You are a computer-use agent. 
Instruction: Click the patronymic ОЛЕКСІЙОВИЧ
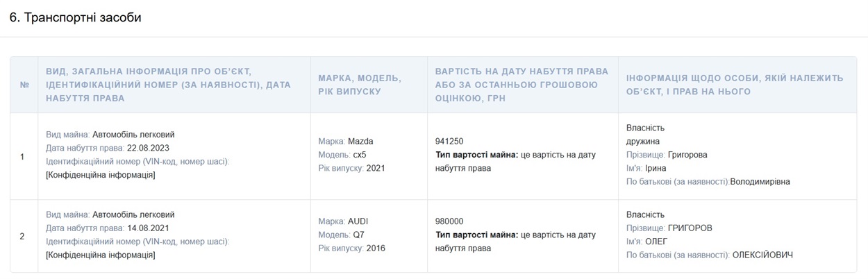point(762,255)
